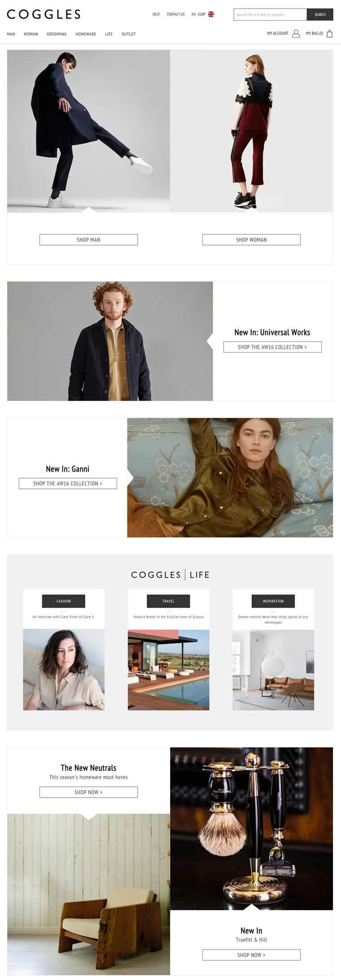Visit the Outlet section
The height and width of the screenshot is (980, 341).
click(128, 34)
